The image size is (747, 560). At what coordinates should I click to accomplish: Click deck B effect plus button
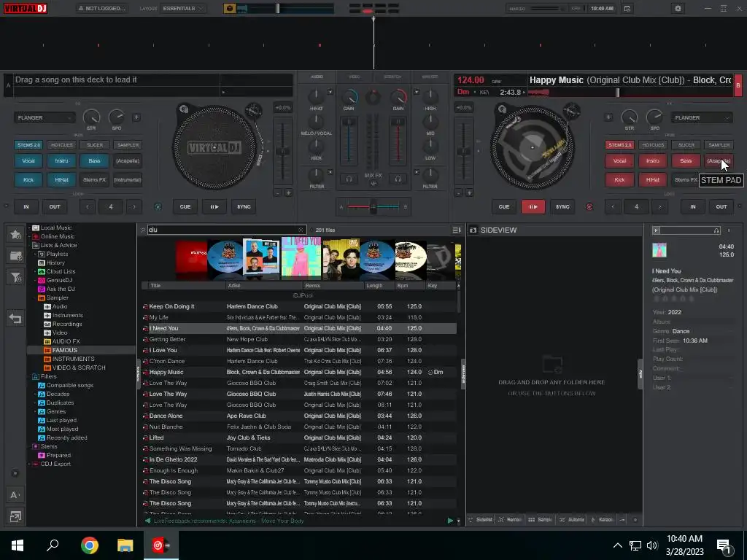pos(608,117)
